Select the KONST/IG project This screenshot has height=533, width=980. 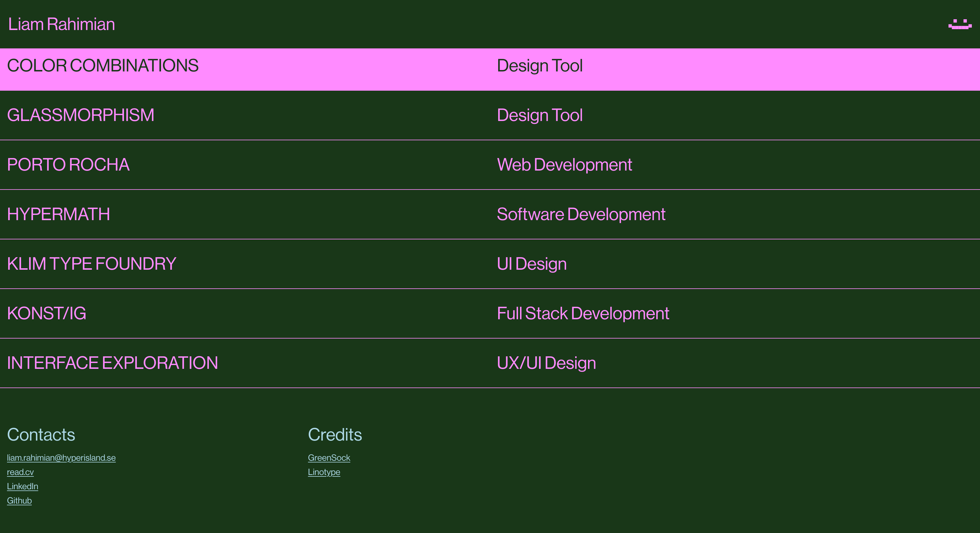(46, 313)
